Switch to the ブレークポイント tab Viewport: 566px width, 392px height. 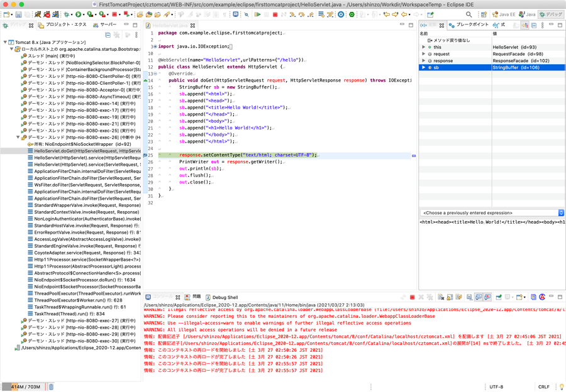point(469,25)
